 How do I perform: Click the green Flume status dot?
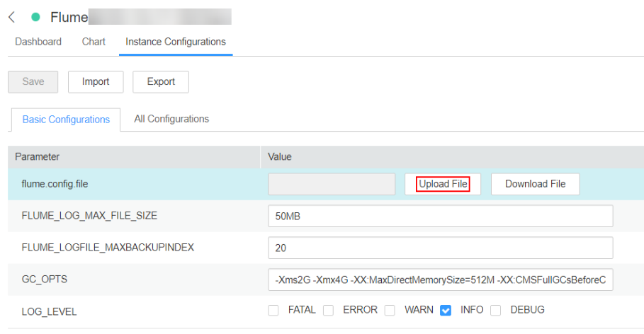click(x=36, y=18)
